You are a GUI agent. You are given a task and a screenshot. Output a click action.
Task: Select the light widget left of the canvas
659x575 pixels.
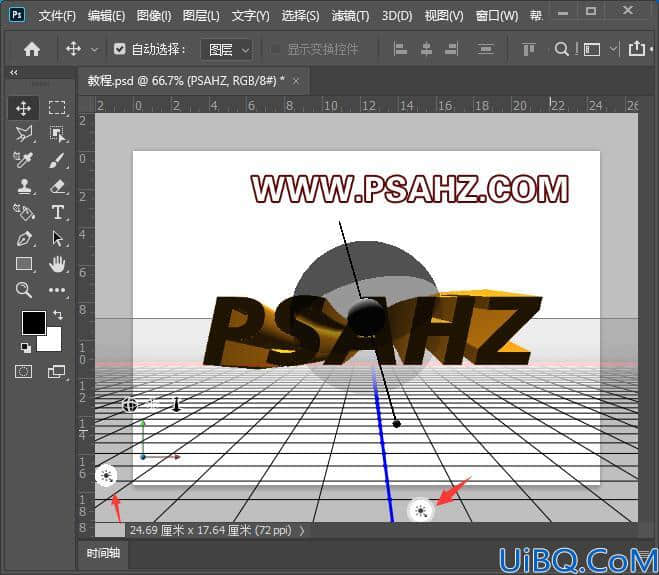(x=106, y=476)
